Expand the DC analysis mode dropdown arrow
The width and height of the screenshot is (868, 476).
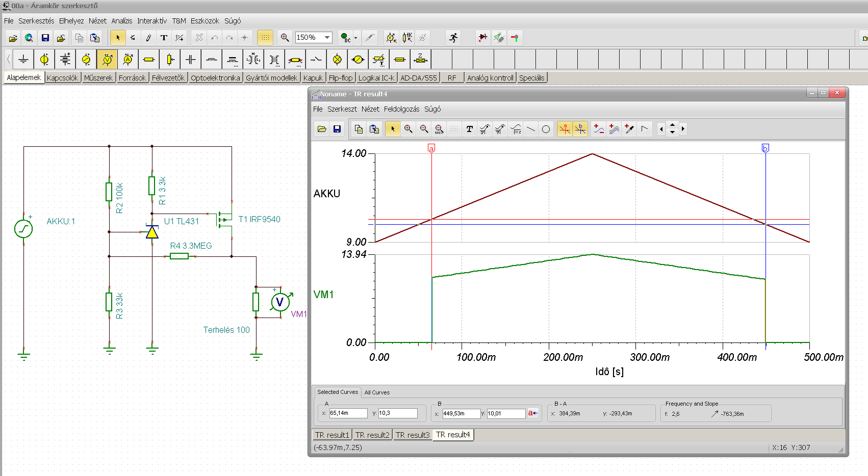point(355,38)
